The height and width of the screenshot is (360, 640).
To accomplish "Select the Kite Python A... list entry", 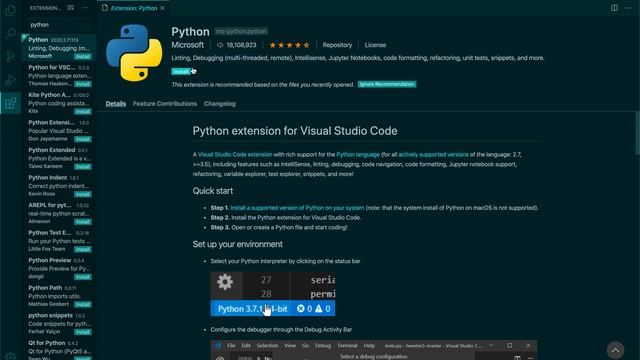I will 59,103.
